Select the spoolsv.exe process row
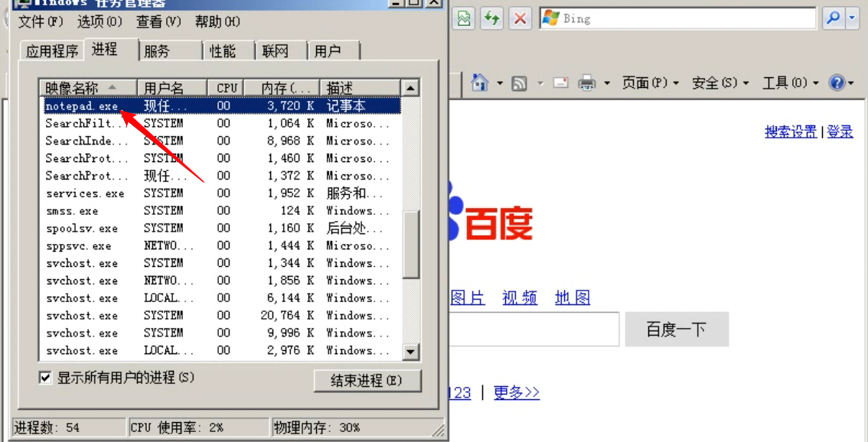The image size is (868, 442). 222,228
